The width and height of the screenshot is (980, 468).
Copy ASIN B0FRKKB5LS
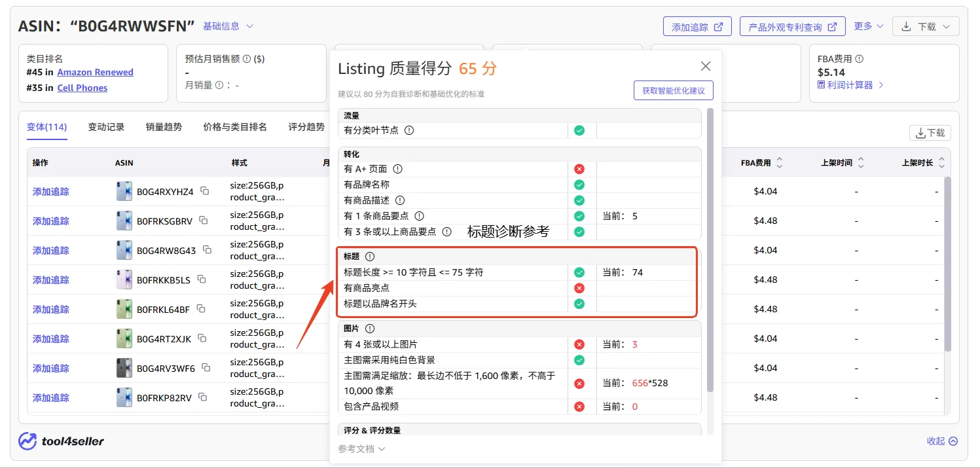pyautogui.click(x=202, y=279)
